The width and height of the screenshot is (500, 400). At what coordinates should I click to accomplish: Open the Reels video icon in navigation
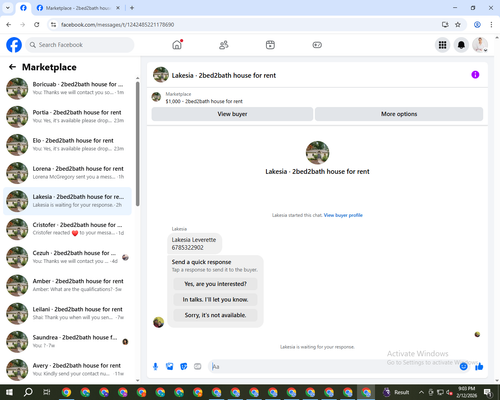pyautogui.click(x=270, y=45)
